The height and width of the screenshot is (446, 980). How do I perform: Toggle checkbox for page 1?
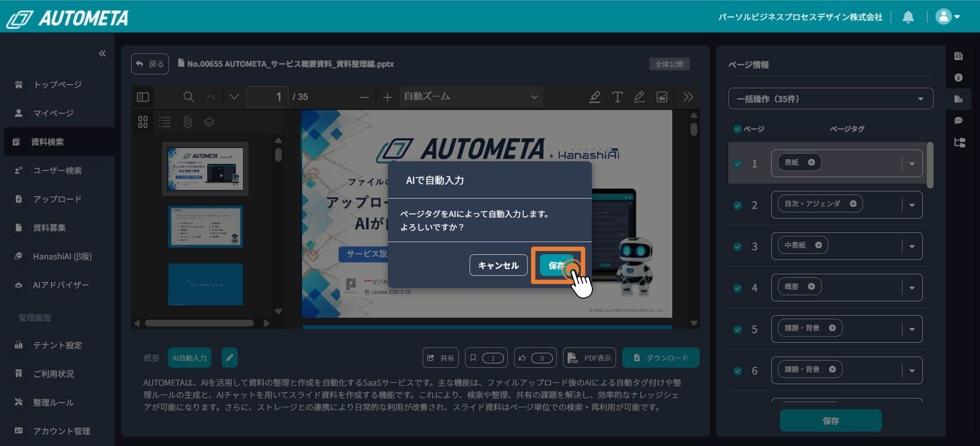[737, 164]
